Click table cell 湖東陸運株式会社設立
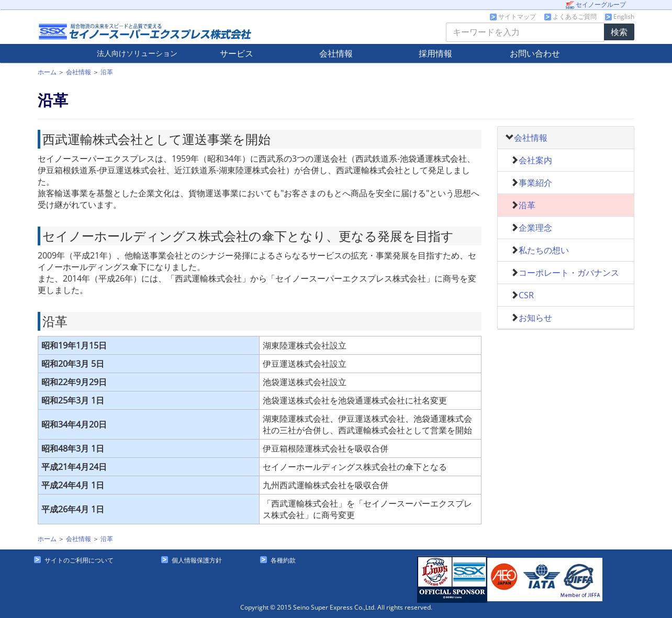 tap(370, 345)
